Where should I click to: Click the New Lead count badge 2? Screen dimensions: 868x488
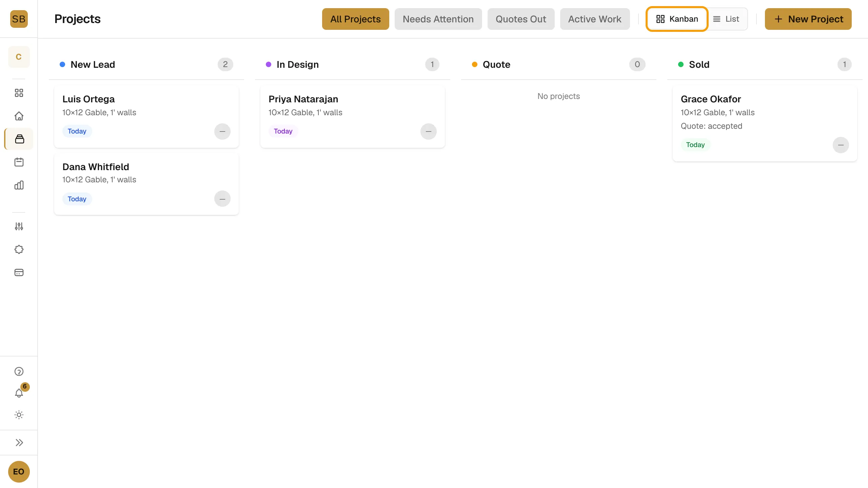click(225, 64)
